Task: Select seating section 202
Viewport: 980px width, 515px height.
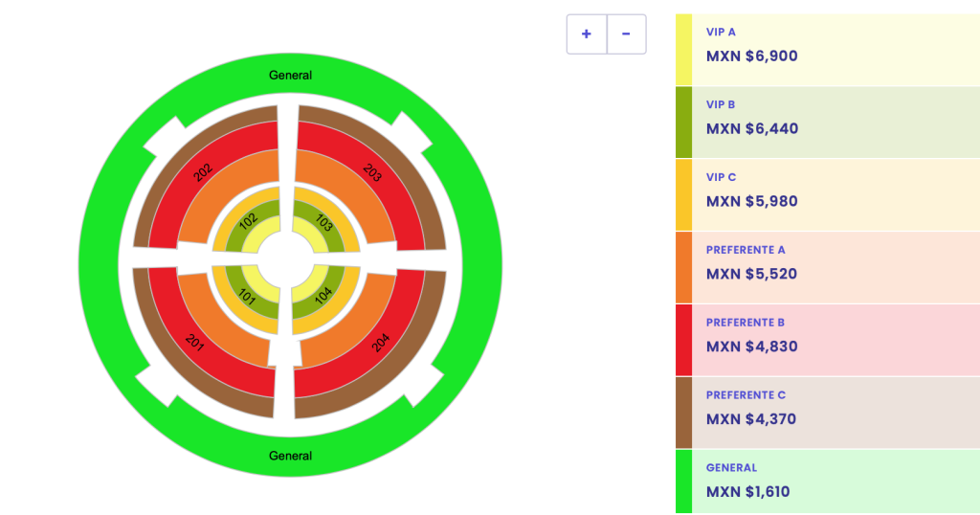Action: click(x=202, y=172)
